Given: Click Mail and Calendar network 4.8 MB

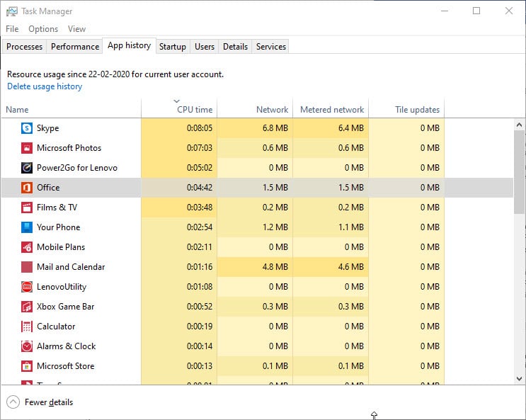Looking at the screenshot, I should [275, 267].
